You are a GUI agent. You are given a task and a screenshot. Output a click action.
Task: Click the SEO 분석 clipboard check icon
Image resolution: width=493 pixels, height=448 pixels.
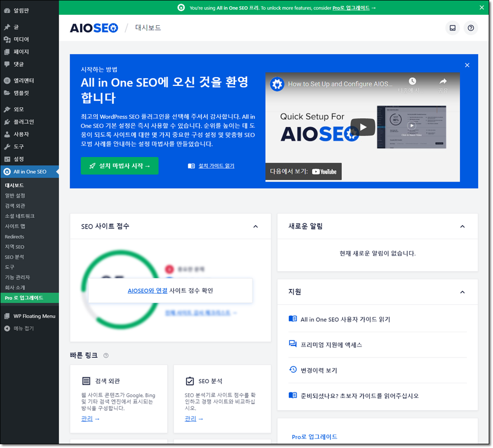[x=190, y=381]
